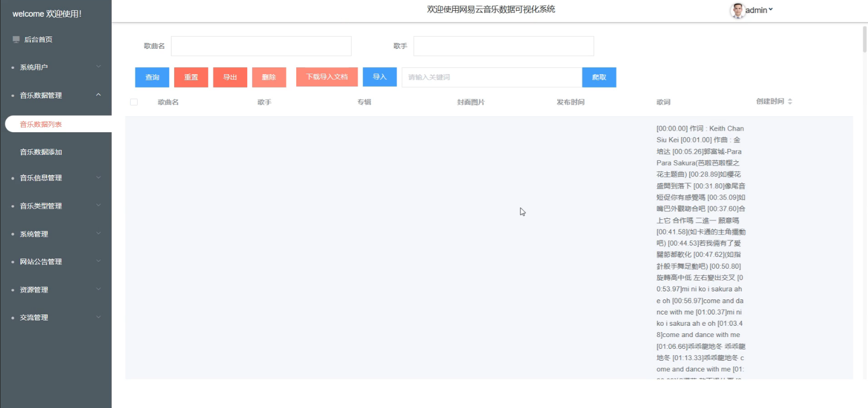
Task: Click the 创建时间 column header text
Action: pos(770,102)
